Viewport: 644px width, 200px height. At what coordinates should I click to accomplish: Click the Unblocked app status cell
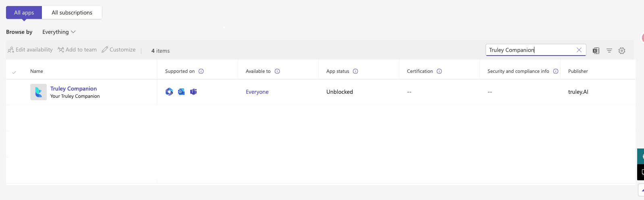tap(340, 92)
